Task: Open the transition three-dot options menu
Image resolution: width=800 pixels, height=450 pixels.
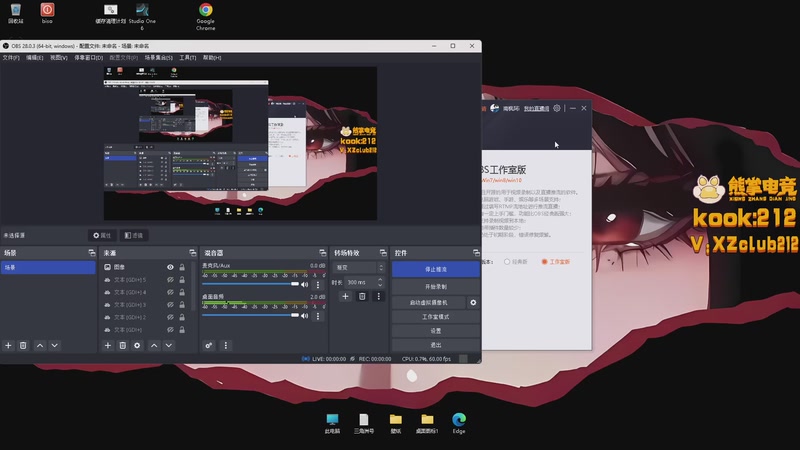Action: click(379, 296)
